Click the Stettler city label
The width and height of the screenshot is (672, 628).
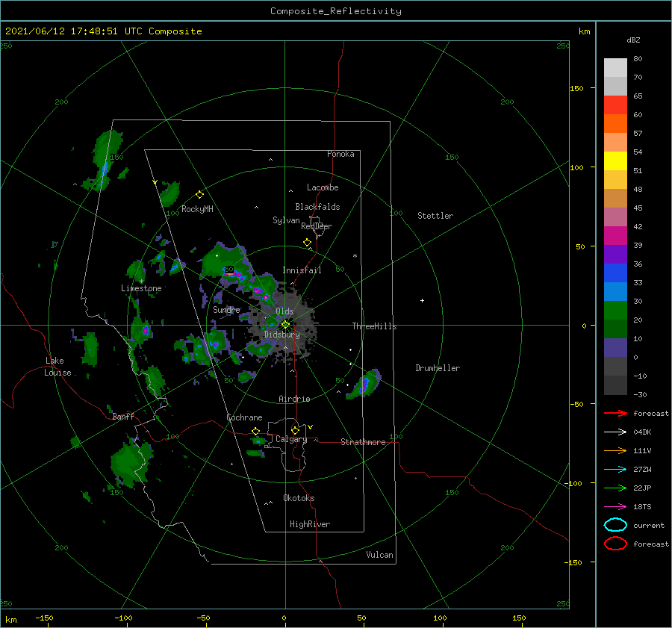tap(435, 216)
